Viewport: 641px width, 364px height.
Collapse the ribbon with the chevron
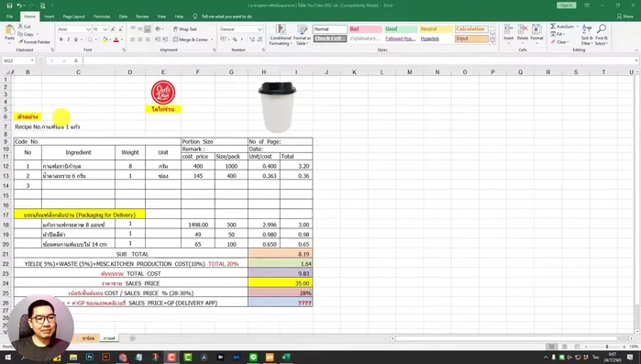pos(636,50)
